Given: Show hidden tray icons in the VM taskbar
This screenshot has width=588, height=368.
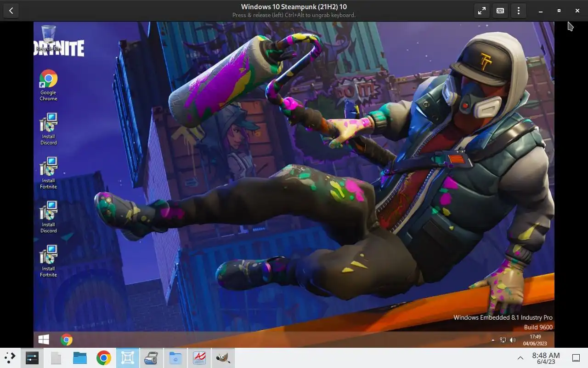Looking at the screenshot, I should coord(493,340).
